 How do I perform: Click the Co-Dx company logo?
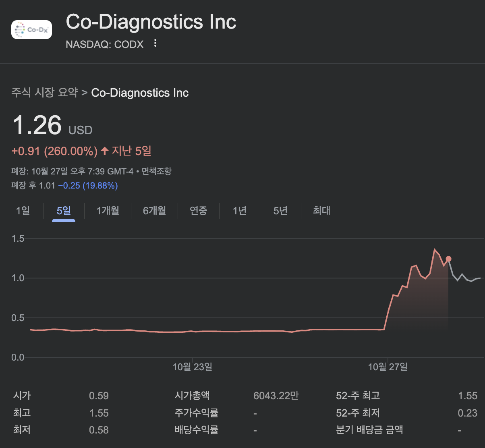point(31,29)
